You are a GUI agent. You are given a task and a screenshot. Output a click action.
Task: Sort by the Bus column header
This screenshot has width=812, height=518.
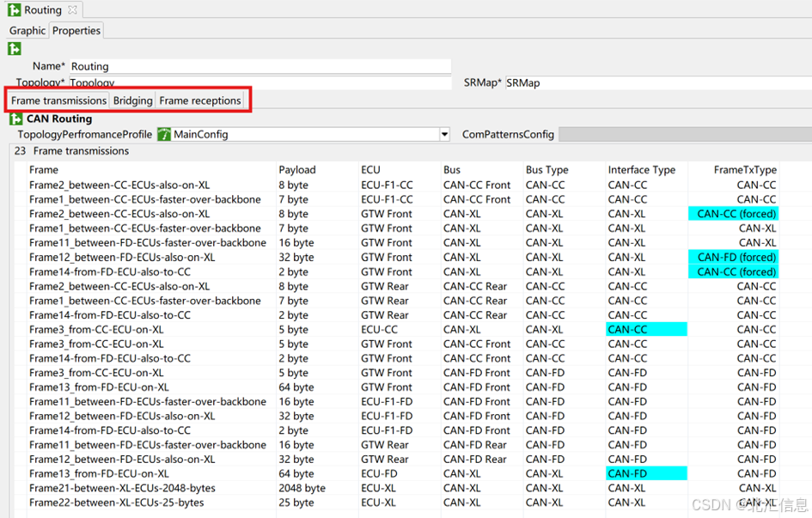coord(481,170)
